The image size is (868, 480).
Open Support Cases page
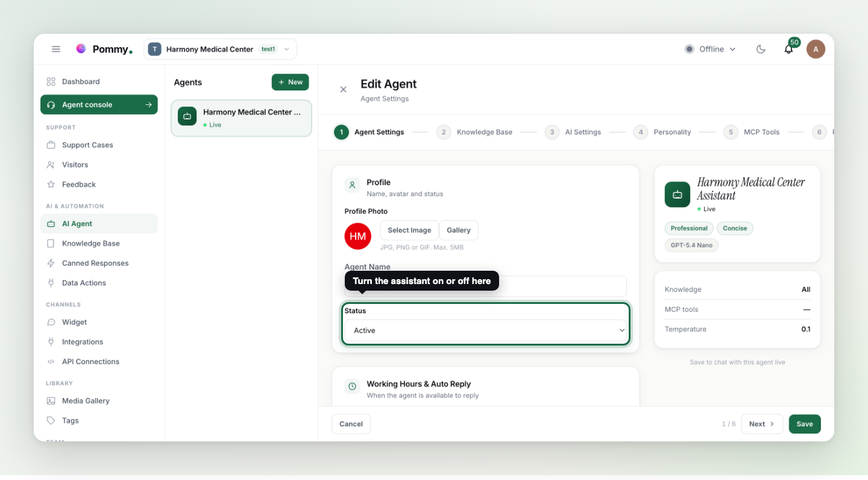point(99,145)
